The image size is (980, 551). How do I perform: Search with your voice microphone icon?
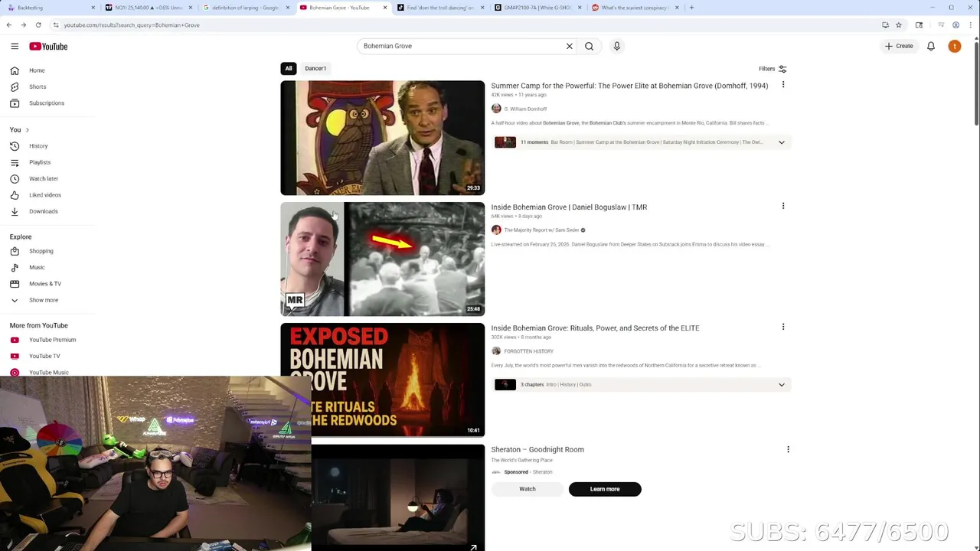pyautogui.click(x=616, y=46)
